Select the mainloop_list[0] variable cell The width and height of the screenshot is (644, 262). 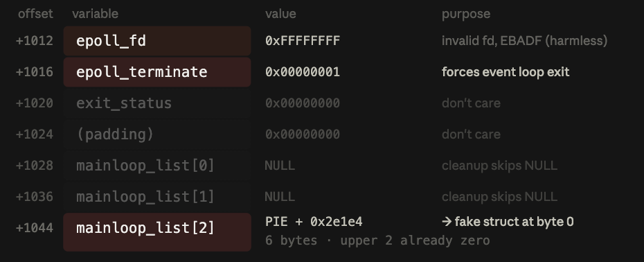(157, 166)
